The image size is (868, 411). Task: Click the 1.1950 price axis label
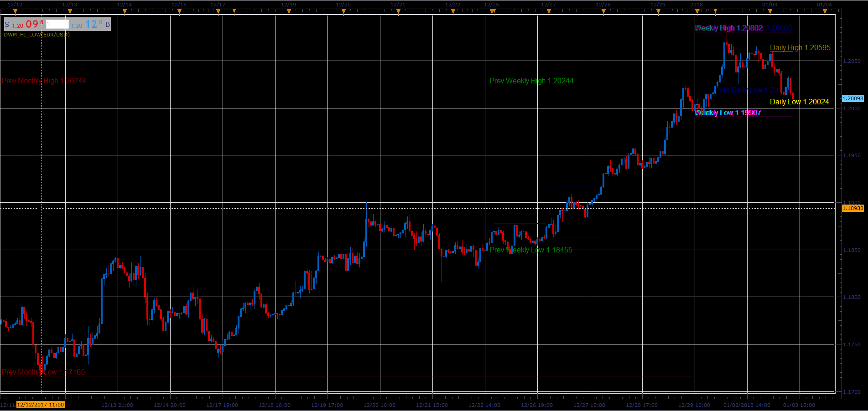[852, 155]
